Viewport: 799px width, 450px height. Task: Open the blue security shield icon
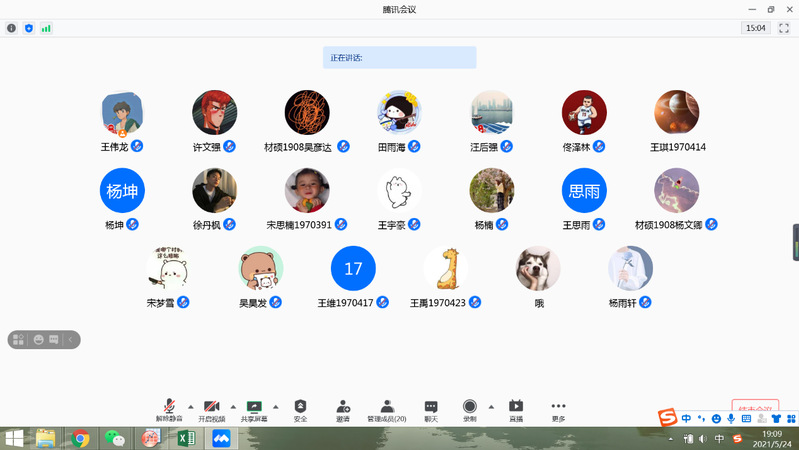(29, 28)
